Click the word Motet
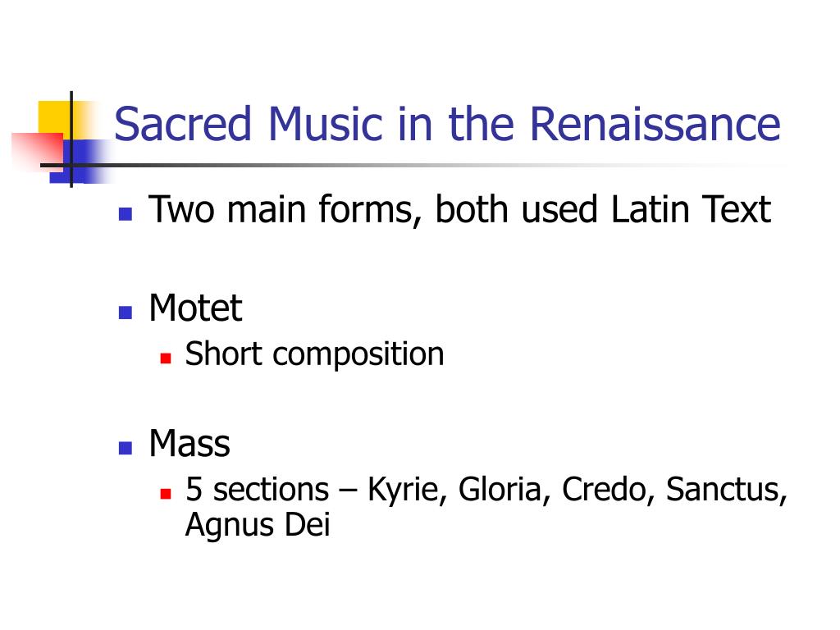Image resolution: width=840 pixels, height=630 pixels. pos(195,308)
